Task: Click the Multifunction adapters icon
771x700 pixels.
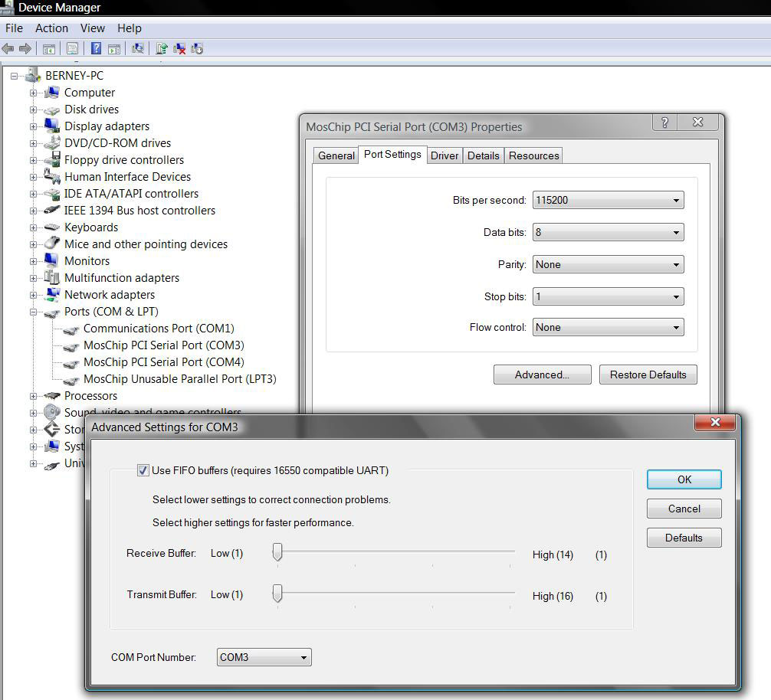Action: (x=51, y=277)
